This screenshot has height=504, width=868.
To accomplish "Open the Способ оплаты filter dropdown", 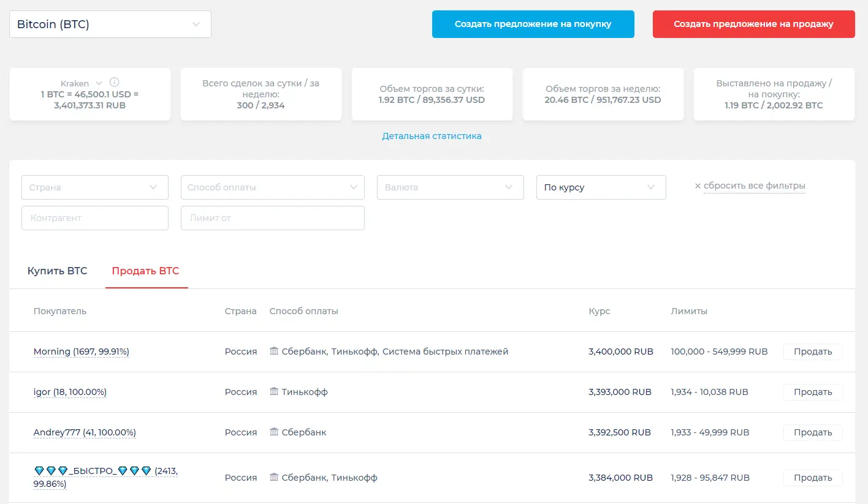I will 273,187.
